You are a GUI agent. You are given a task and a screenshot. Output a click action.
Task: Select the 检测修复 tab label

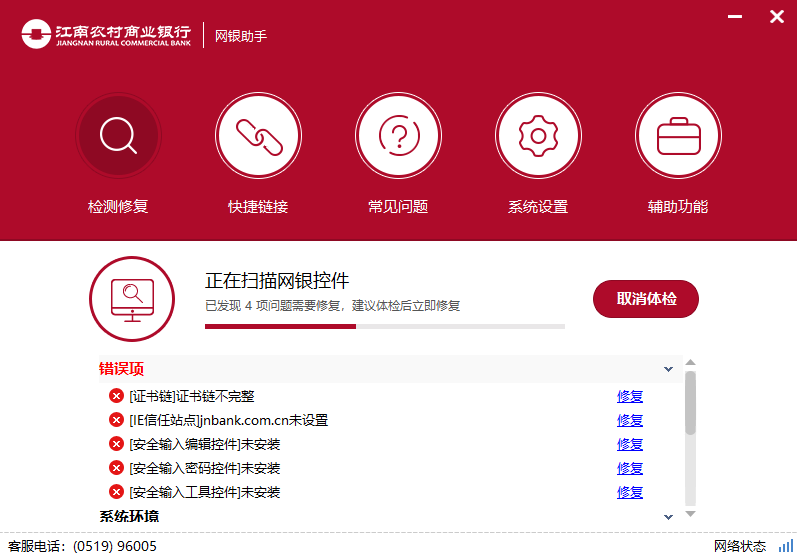(118, 206)
